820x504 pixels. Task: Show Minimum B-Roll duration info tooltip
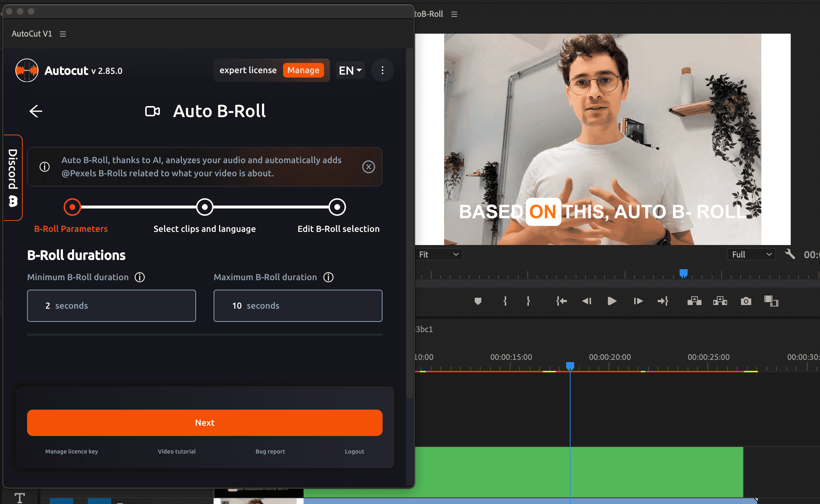pos(140,277)
